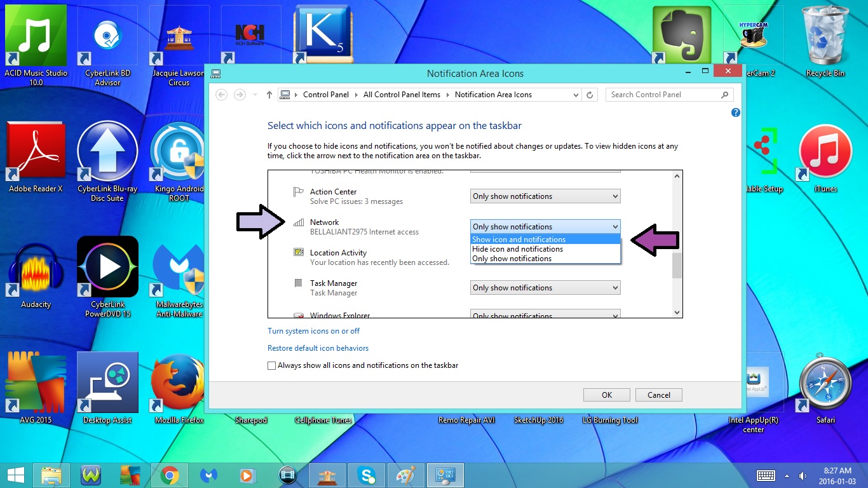Go to the Control Panel breadcrumb
This screenshot has height=488, width=868.
click(x=326, y=95)
